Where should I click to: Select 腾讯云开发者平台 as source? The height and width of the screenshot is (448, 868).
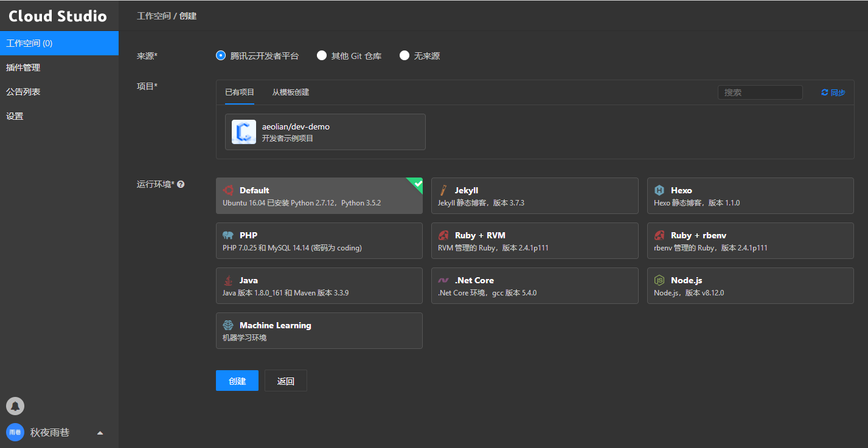pyautogui.click(x=258, y=56)
